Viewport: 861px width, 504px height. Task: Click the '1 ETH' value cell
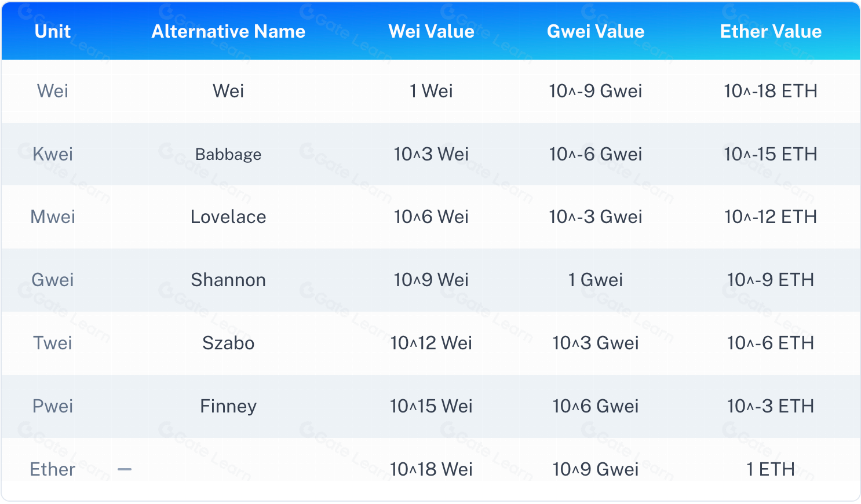point(771,469)
